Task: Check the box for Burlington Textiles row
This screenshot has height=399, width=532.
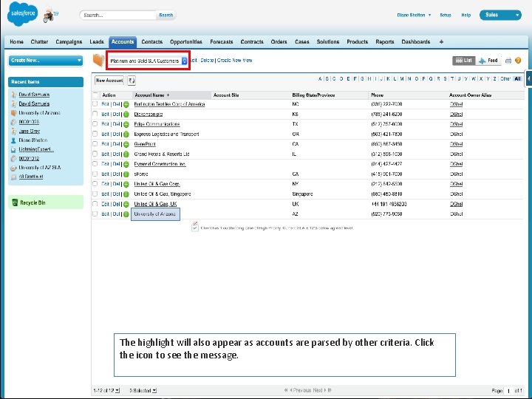Action: click(95, 104)
